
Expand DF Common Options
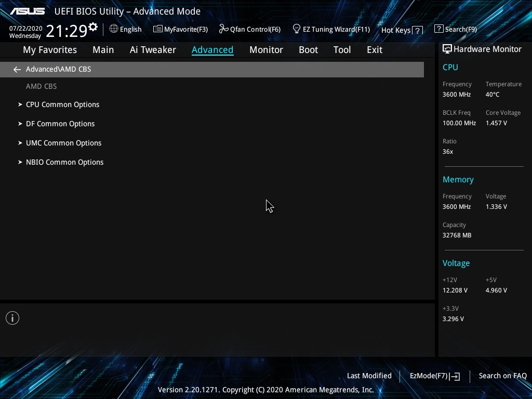point(60,124)
